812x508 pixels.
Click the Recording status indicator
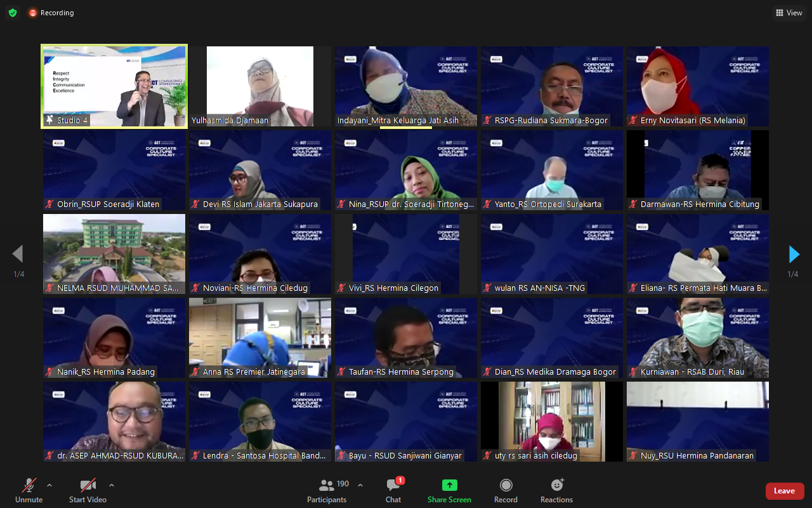tap(51, 13)
